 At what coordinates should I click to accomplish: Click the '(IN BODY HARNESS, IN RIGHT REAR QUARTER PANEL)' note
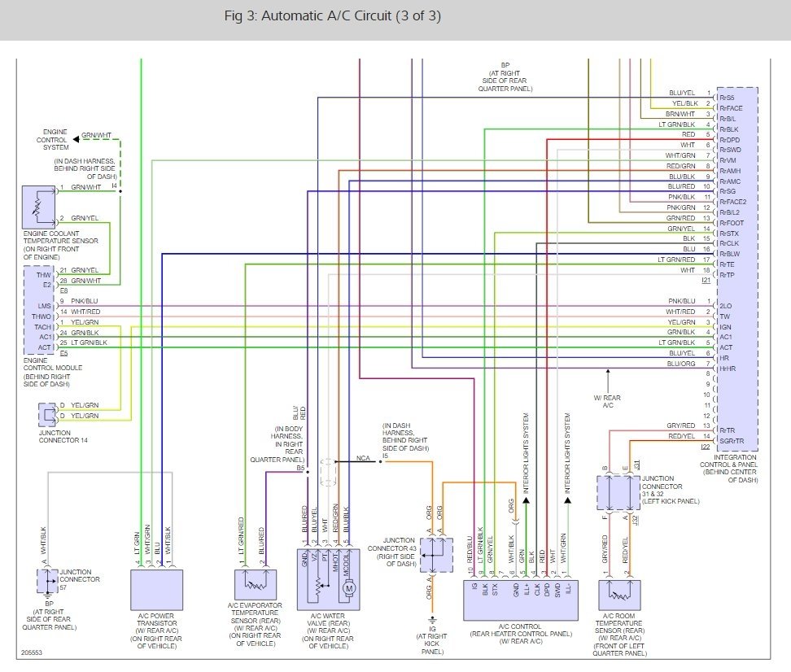278,444
